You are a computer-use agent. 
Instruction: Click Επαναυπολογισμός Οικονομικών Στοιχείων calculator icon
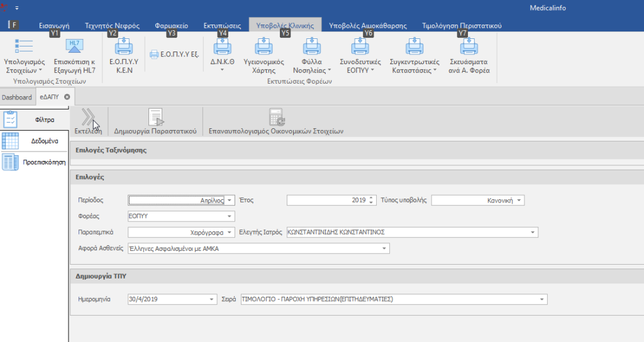[x=277, y=117]
